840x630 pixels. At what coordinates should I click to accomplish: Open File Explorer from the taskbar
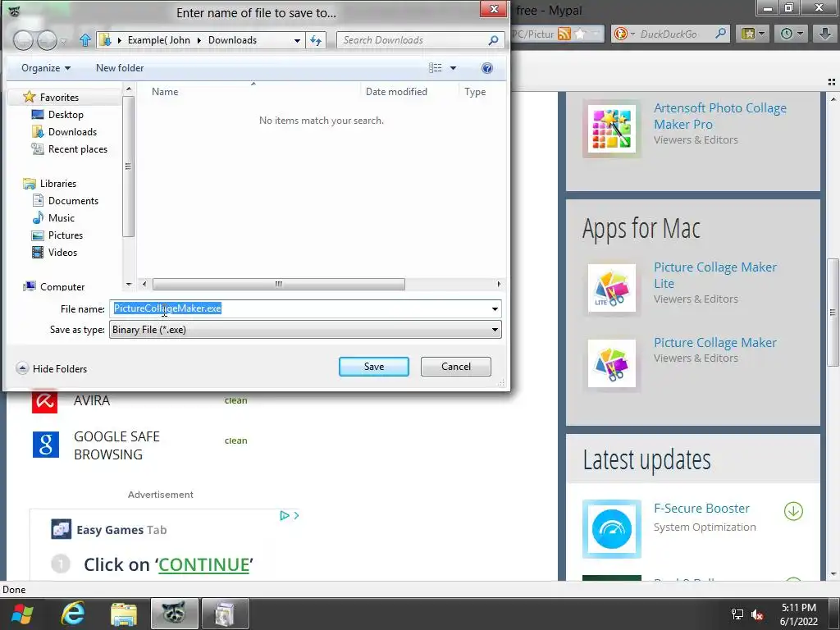124,614
